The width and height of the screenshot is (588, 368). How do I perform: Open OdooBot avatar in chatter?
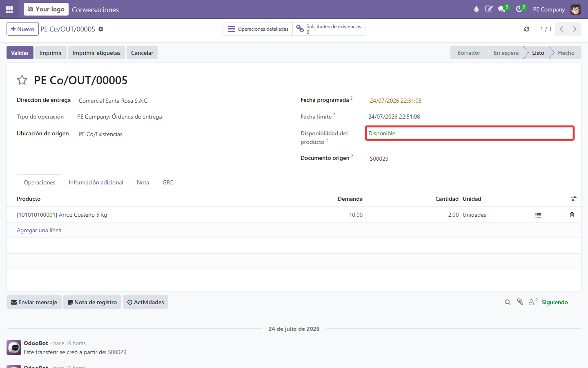(x=14, y=348)
